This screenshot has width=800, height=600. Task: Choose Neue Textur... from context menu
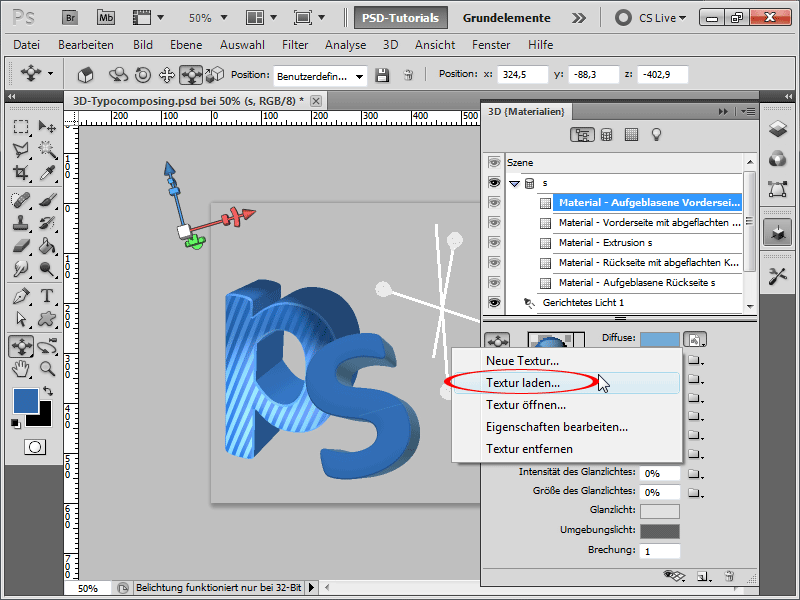coord(566,361)
